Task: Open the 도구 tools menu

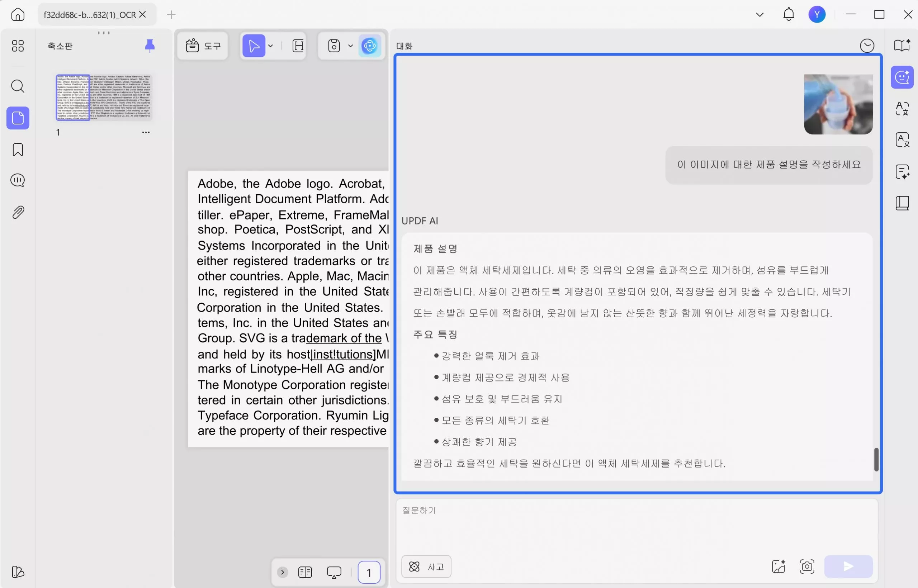Action: [x=203, y=46]
